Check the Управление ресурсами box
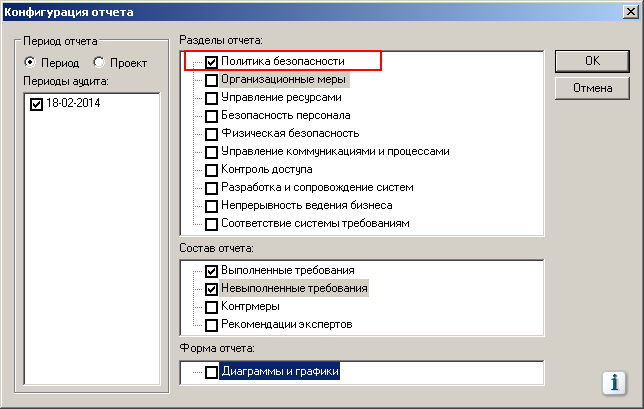644x409 pixels. (x=211, y=98)
